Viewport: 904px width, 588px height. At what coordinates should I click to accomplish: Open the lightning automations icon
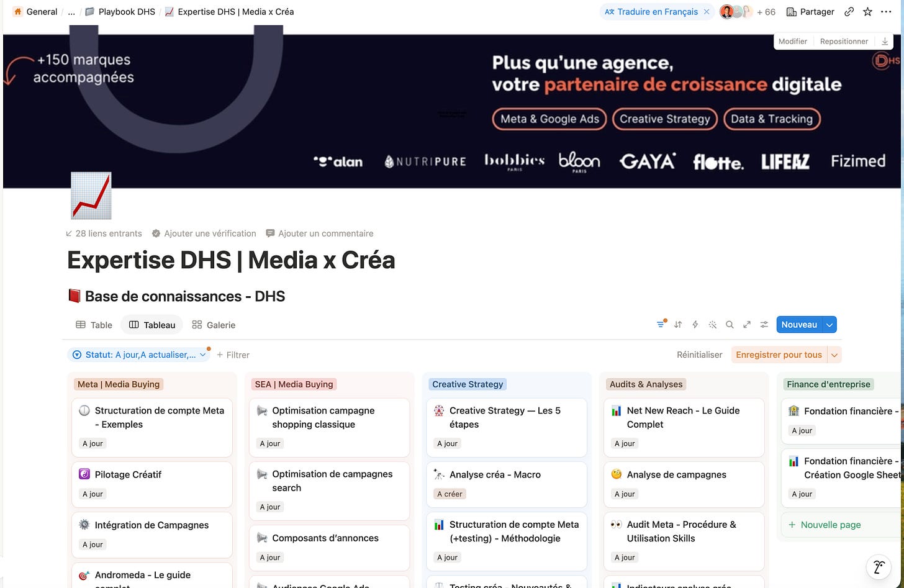click(x=695, y=325)
